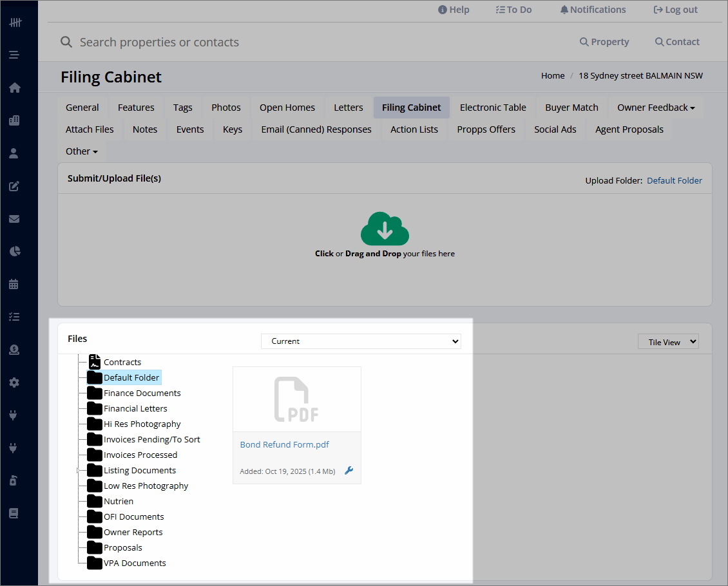Open the person contacts icon in sidebar
728x586 pixels.
[x=14, y=153]
